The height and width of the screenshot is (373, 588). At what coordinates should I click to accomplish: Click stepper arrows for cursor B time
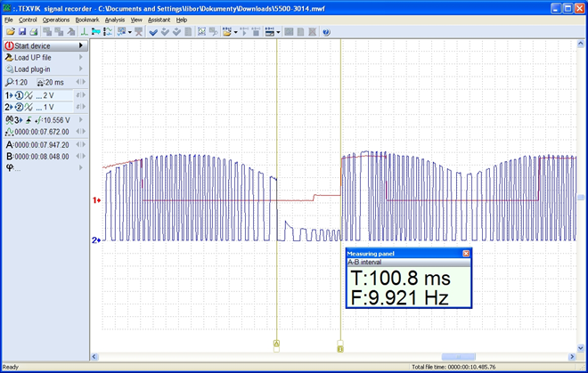point(80,156)
